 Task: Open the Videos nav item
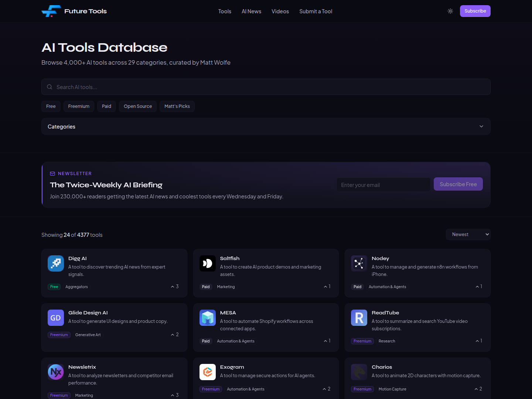[280, 11]
